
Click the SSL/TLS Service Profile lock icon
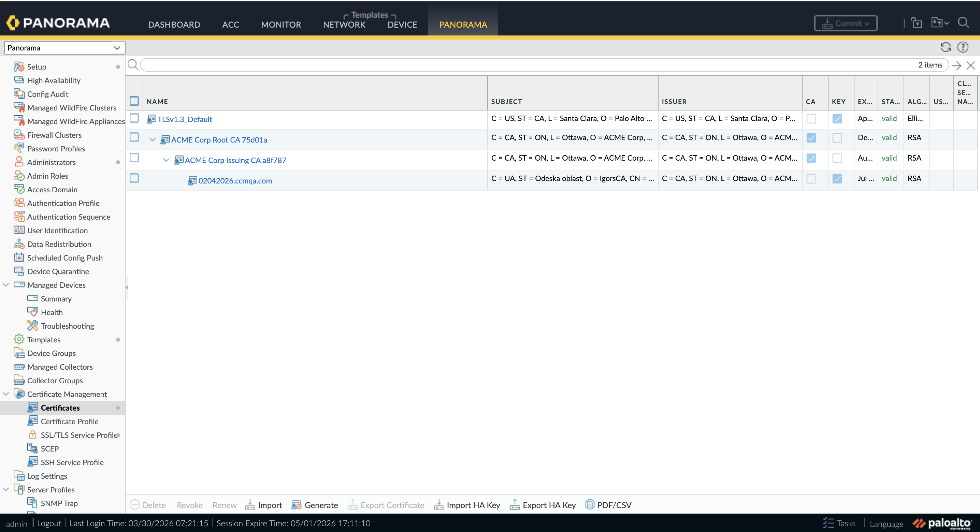click(x=33, y=435)
